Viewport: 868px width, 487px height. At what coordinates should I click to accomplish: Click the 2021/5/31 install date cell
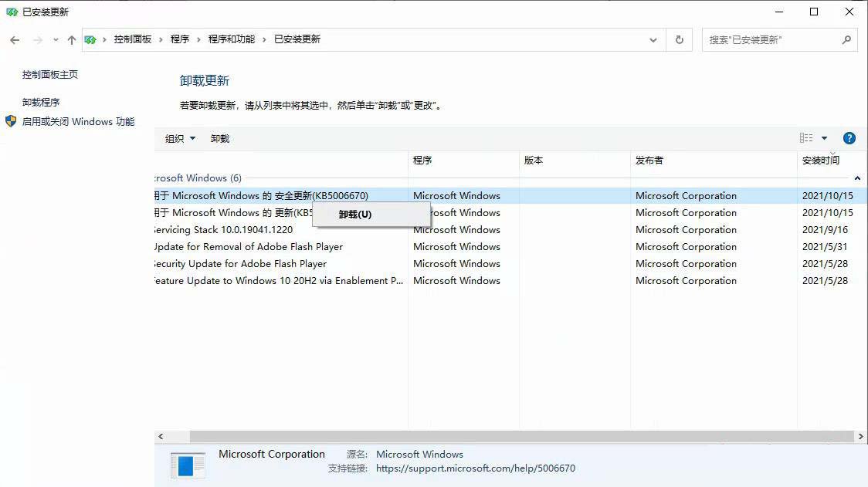825,247
